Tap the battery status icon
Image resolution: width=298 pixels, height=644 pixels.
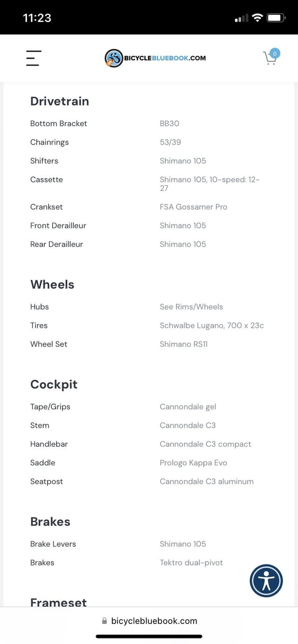(277, 18)
